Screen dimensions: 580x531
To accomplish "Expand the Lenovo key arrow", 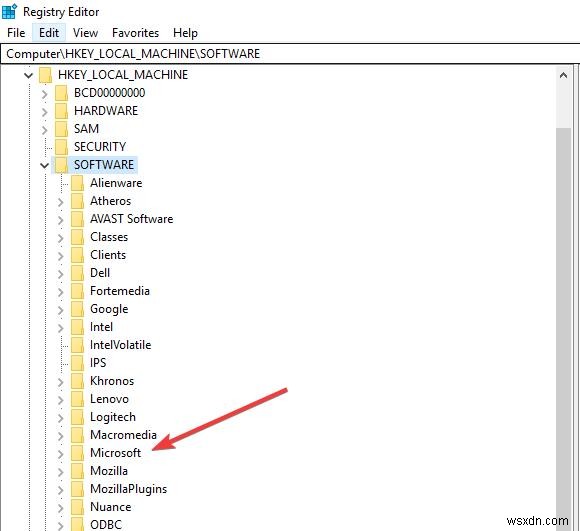I will click(61, 400).
